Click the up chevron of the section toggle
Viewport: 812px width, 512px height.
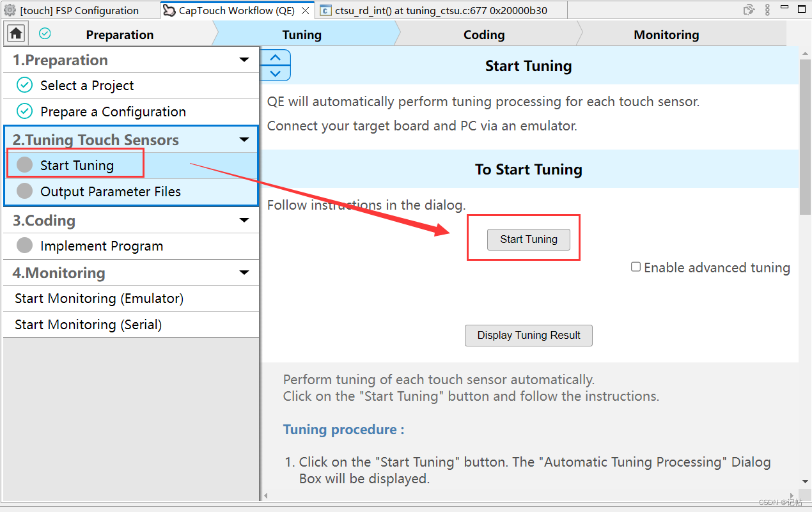[x=276, y=58]
